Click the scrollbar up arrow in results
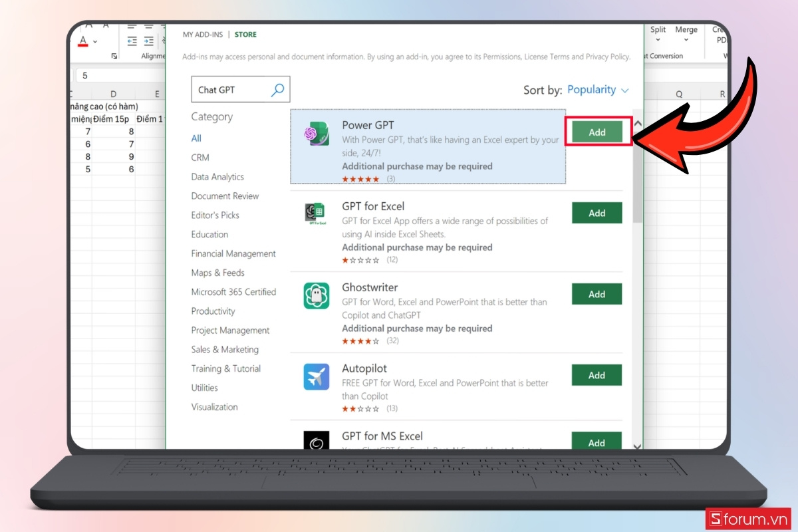 pos(638,123)
